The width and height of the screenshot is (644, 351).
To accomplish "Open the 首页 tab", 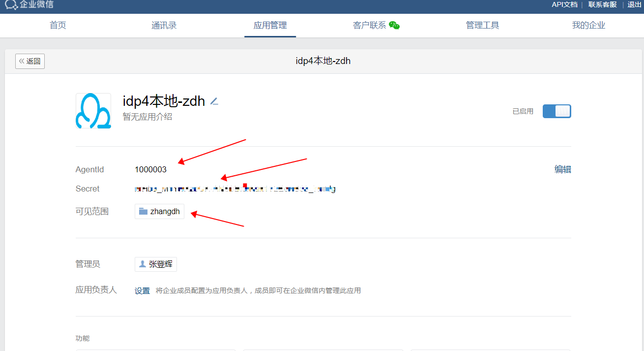I will [x=58, y=26].
